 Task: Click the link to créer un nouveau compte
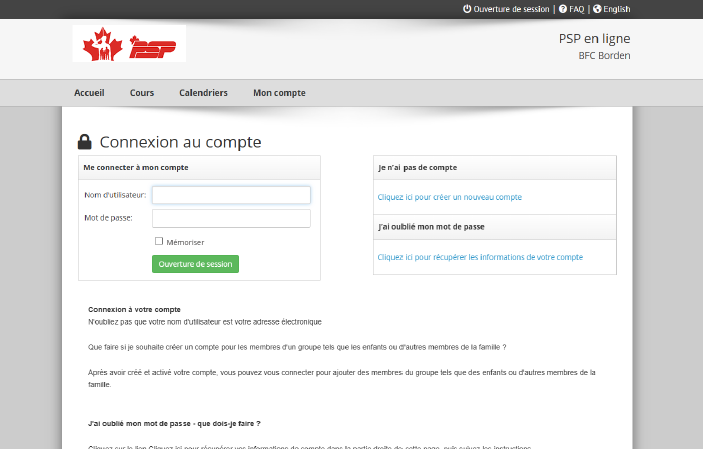[450, 197]
